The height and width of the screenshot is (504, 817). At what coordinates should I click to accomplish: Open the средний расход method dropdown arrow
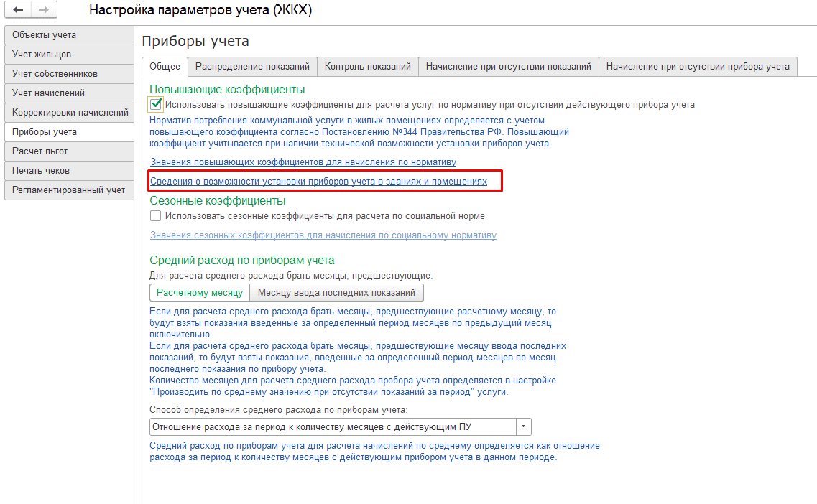pyautogui.click(x=524, y=427)
